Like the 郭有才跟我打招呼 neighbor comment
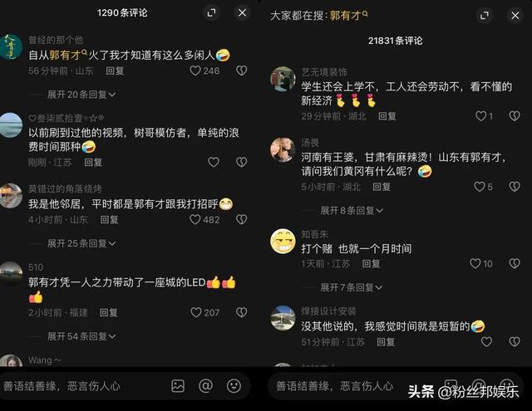This screenshot has height=411, width=532. click(x=195, y=219)
